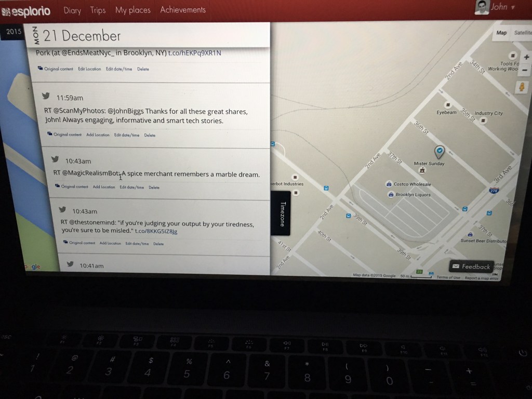This screenshot has height=399, width=532.
Task: Open the Trips tab
Action: [98, 10]
